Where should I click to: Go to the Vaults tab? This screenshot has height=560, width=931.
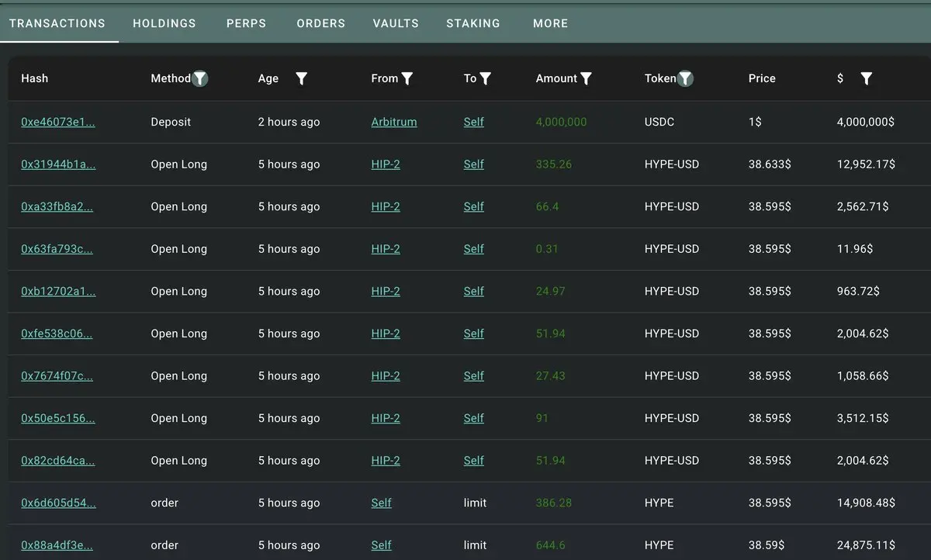[396, 23]
